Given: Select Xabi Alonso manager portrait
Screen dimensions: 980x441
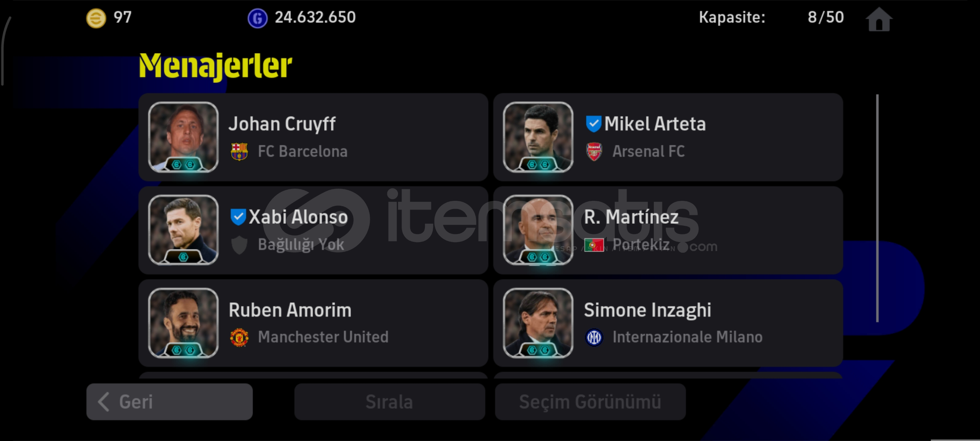Looking at the screenshot, I should coord(183,230).
